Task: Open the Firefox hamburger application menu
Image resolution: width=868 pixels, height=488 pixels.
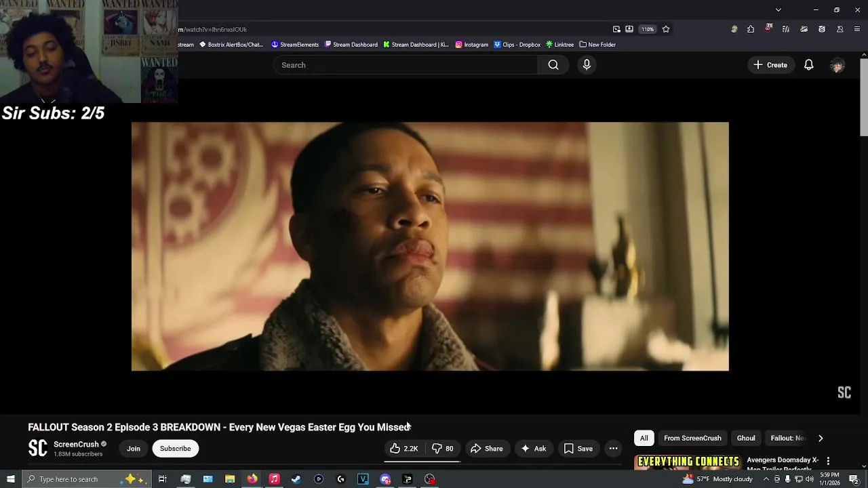Action: pos(858,29)
